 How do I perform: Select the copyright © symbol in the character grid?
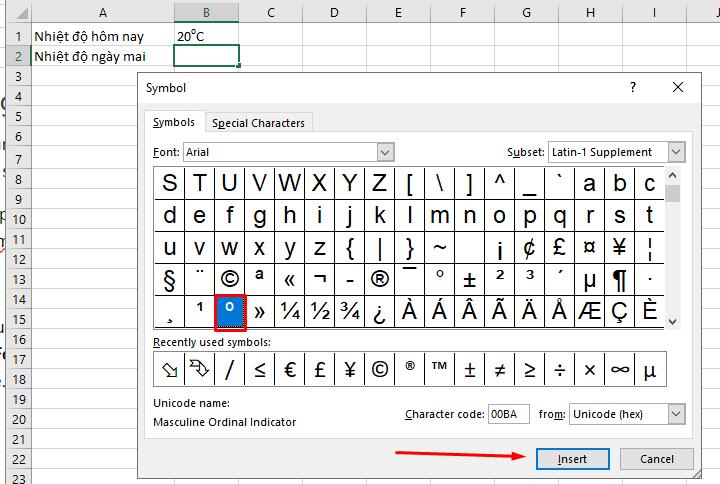point(230,279)
